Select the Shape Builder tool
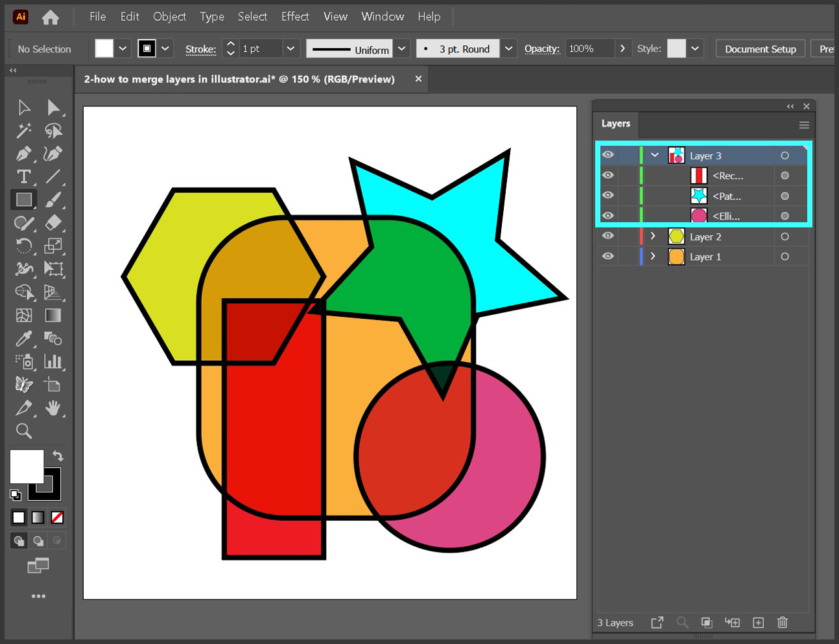 pyautogui.click(x=24, y=292)
